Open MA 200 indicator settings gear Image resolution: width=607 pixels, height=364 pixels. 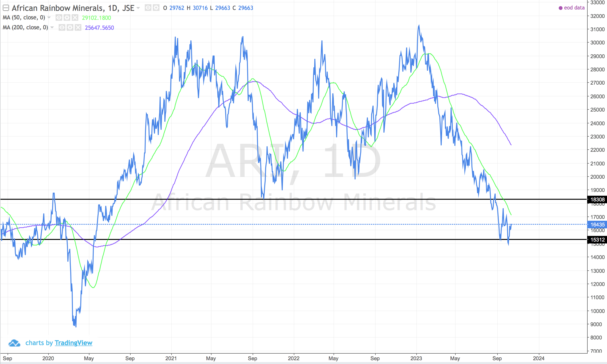[70, 27]
